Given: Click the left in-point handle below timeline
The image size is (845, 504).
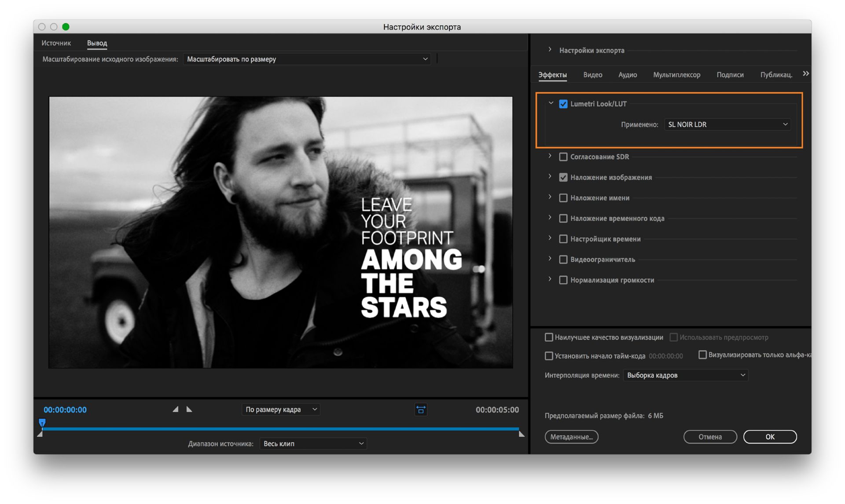Looking at the screenshot, I should pyautogui.click(x=40, y=434).
